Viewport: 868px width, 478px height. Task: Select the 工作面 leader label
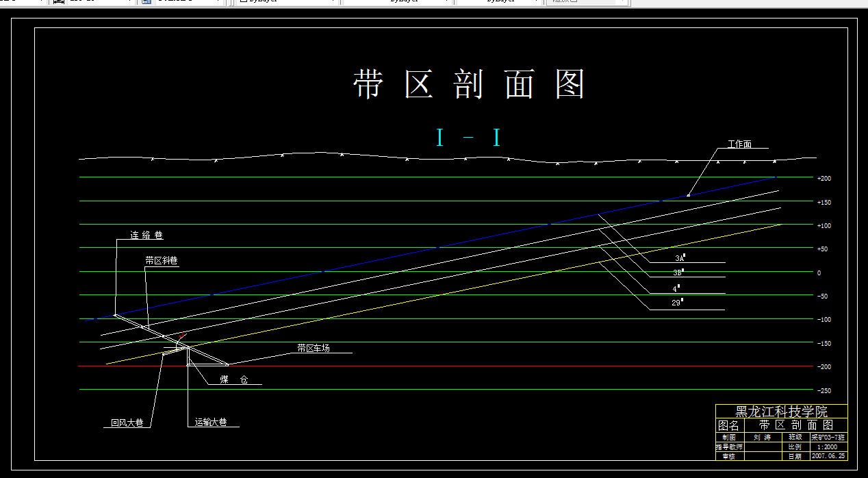coord(739,144)
